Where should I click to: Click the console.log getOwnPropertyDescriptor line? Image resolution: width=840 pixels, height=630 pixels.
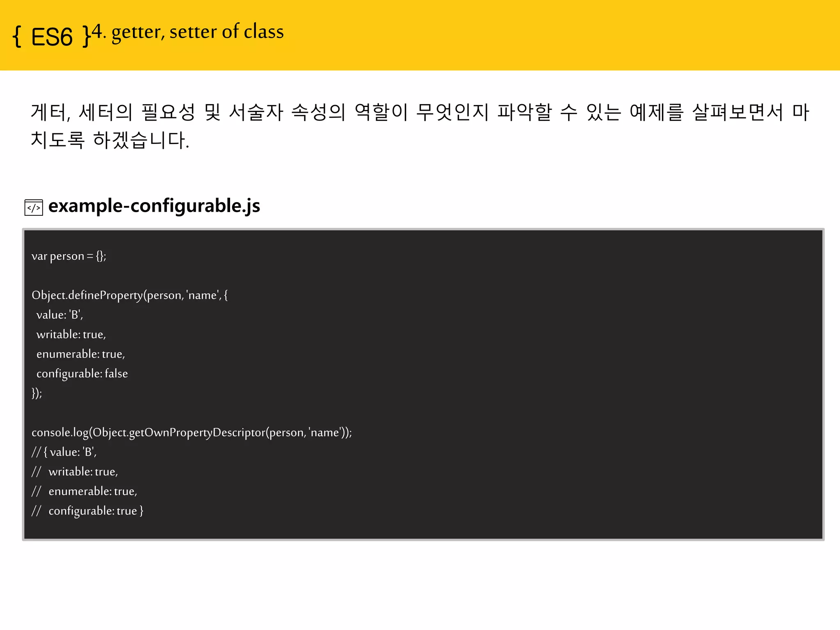(192, 433)
